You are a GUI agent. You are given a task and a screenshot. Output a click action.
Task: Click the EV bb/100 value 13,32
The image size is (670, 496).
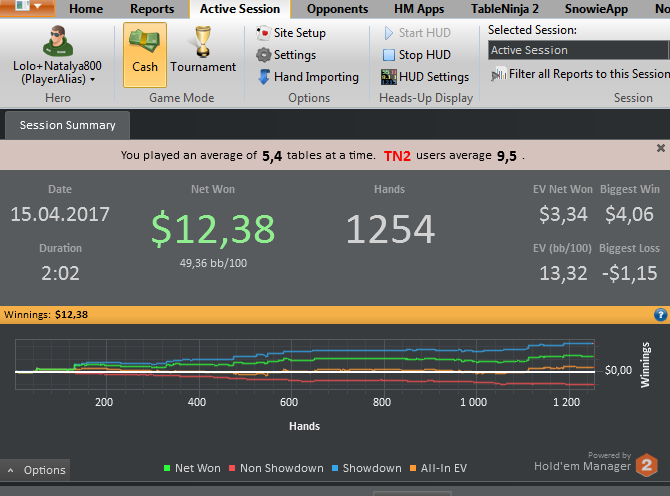coord(563,273)
